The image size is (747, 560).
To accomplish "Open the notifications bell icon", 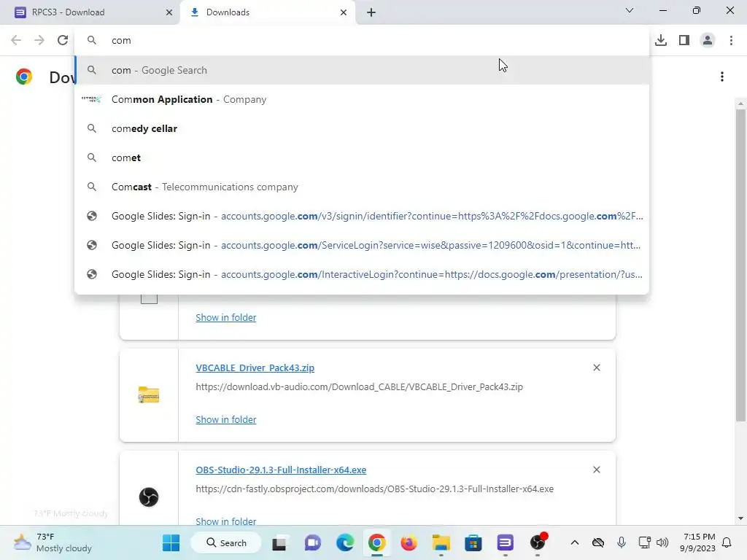I will [727, 542].
